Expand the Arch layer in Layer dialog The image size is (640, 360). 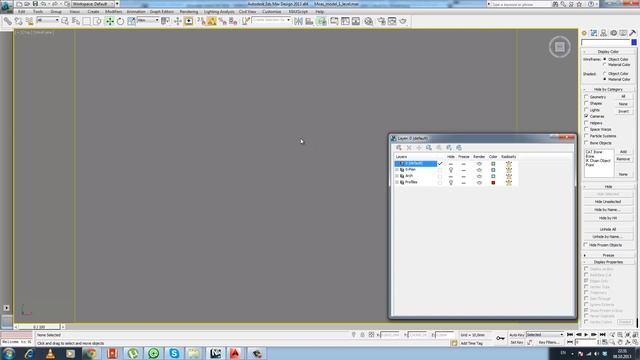point(397,176)
